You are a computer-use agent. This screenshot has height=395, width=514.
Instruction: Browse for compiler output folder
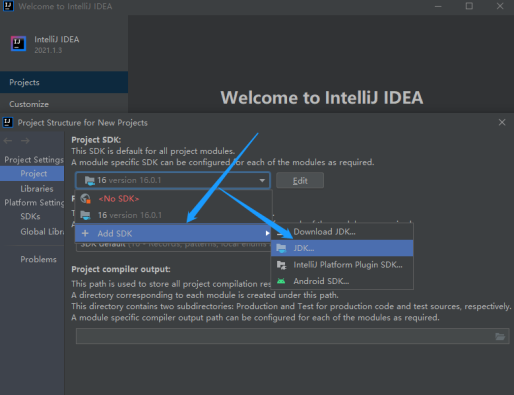pyautogui.click(x=500, y=336)
